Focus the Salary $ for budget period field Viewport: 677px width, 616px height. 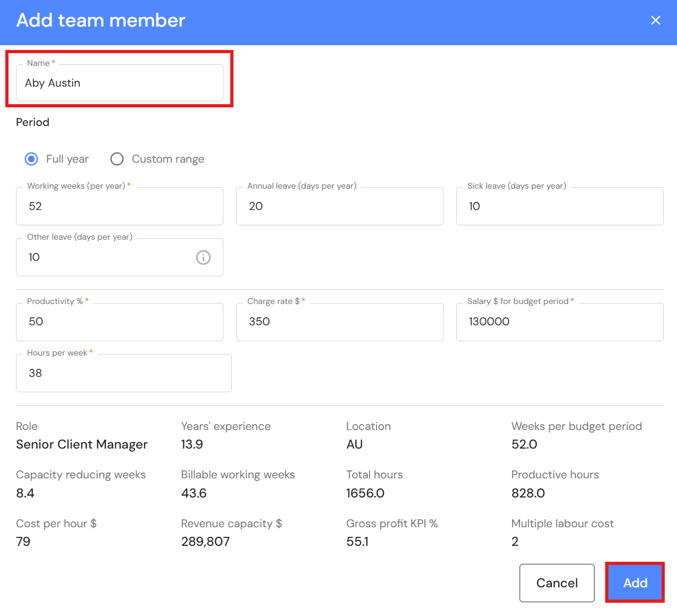tap(559, 322)
